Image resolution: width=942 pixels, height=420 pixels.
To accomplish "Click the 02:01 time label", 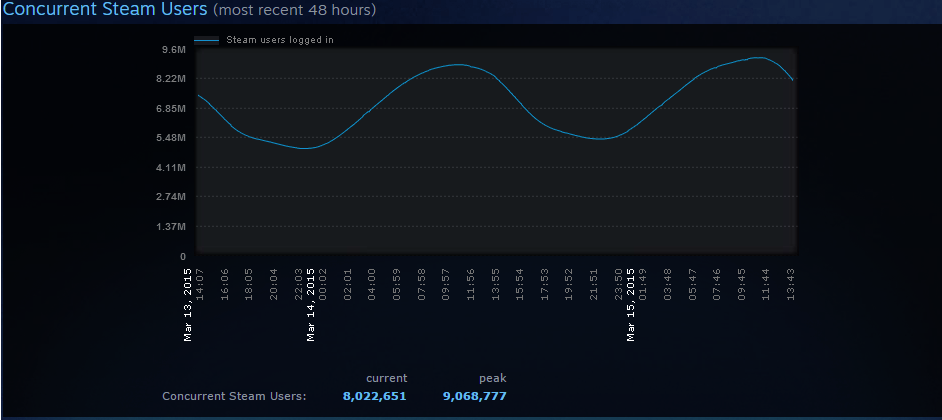I will click(347, 284).
